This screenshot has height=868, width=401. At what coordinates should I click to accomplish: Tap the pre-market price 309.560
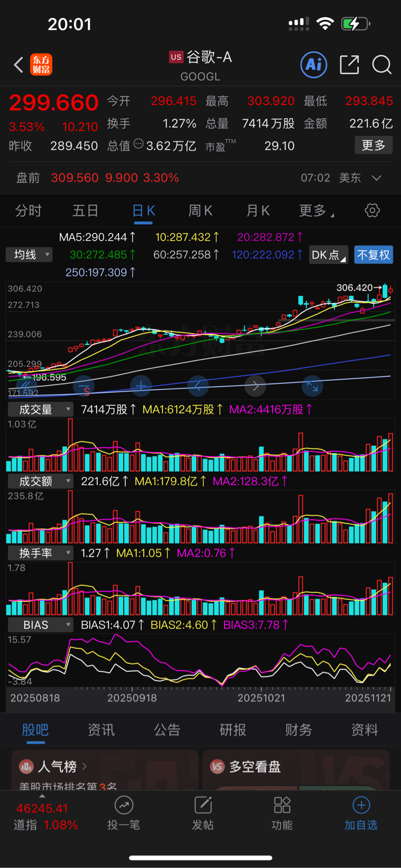[75, 178]
